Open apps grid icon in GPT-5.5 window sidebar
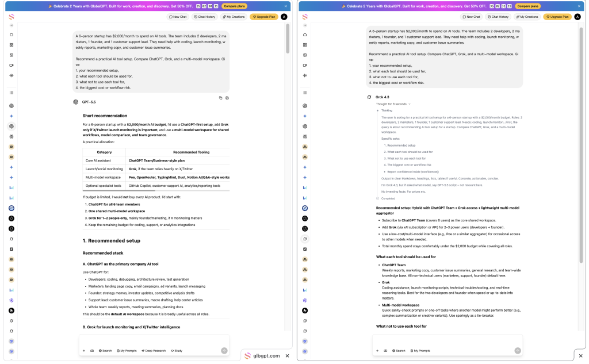The width and height of the screenshot is (589, 364). [12, 45]
